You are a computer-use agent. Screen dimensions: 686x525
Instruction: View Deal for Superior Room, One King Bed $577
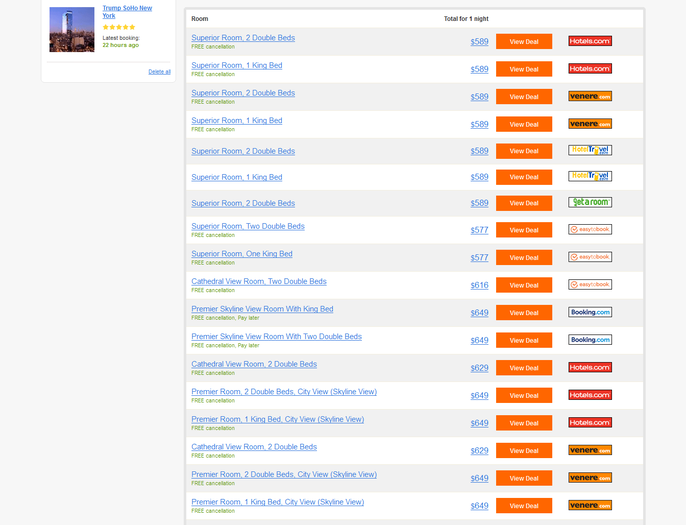pos(524,257)
